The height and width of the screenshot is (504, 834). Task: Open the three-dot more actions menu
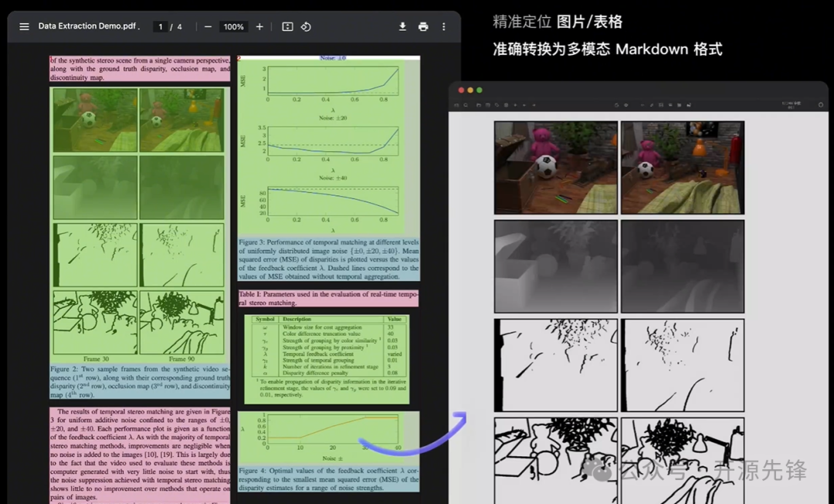coord(443,27)
